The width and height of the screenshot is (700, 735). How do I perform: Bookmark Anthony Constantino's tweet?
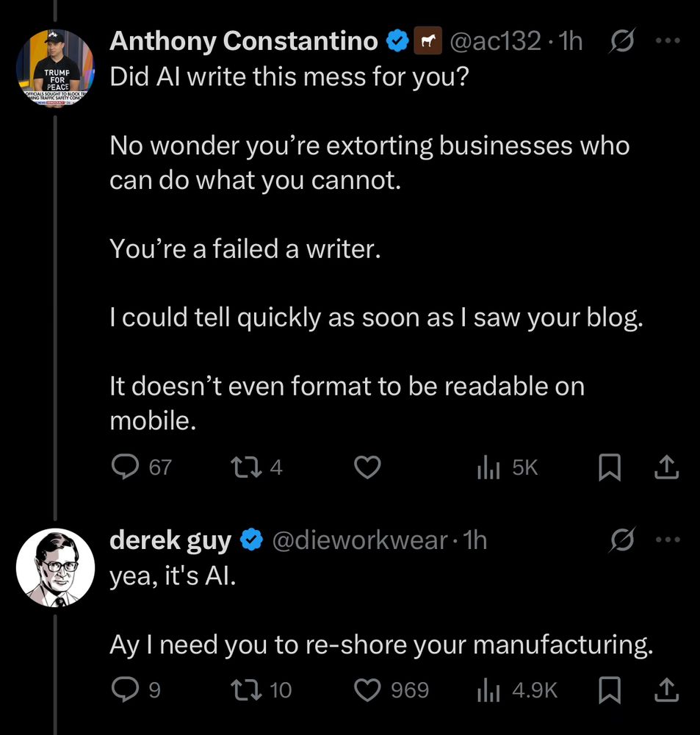coord(610,467)
